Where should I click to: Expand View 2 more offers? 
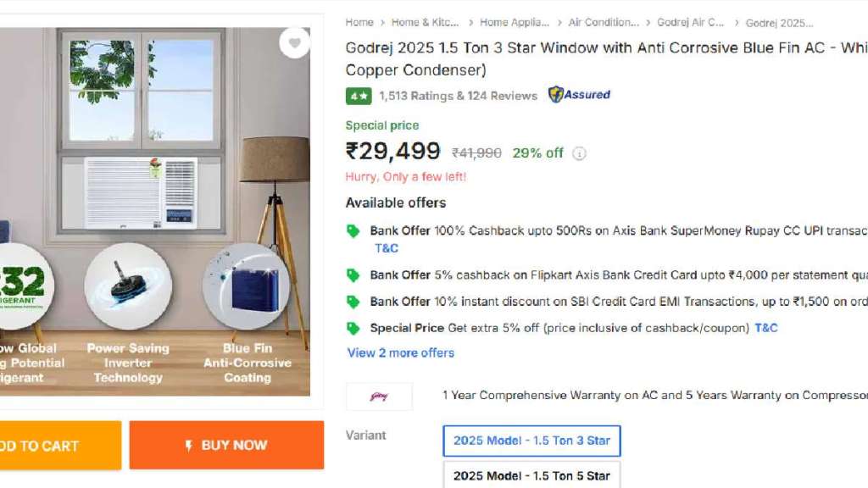400,352
